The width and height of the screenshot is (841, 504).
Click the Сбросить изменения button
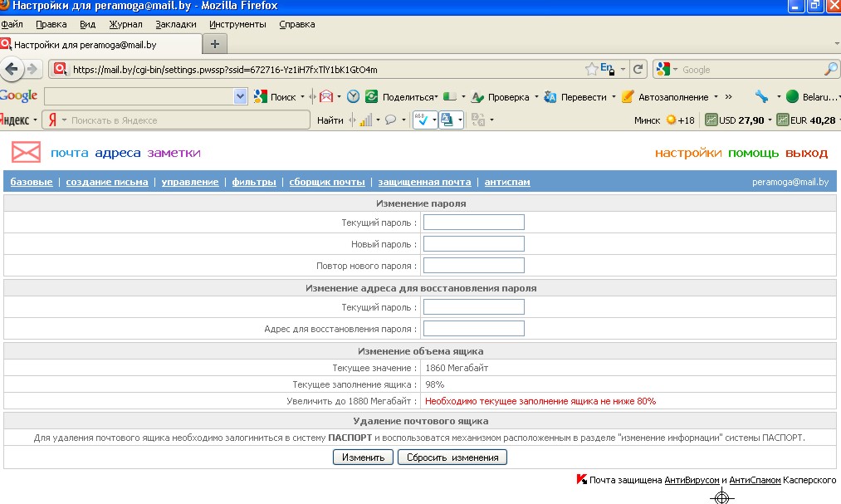coord(452,458)
